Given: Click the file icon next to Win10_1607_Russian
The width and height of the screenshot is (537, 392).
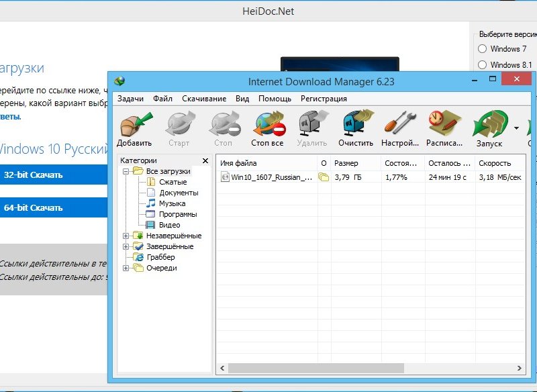Looking at the screenshot, I should click(225, 177).
